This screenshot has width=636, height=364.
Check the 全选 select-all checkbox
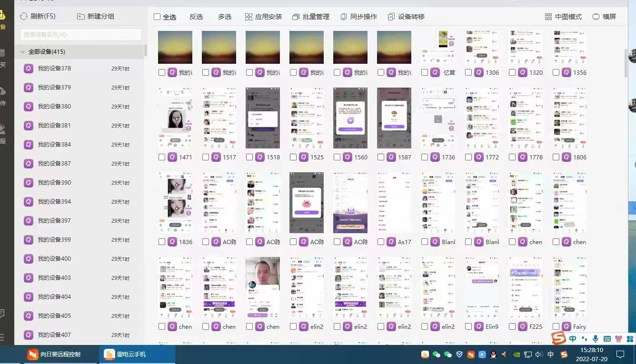(157, 16)
